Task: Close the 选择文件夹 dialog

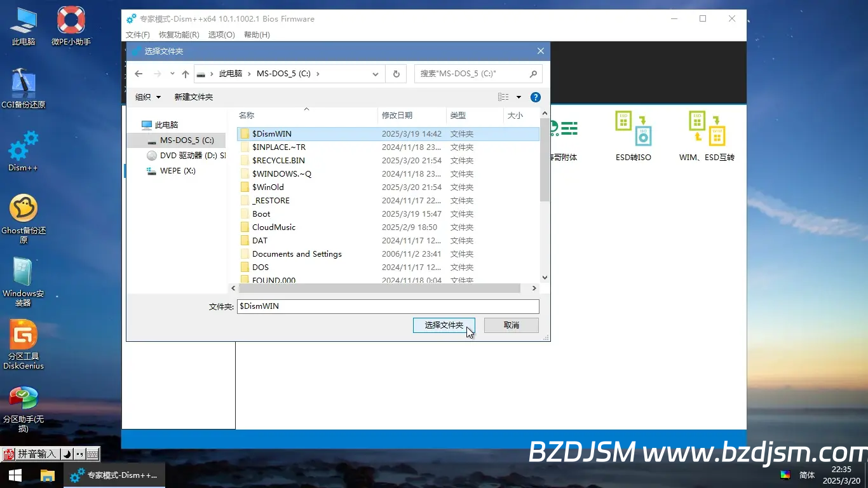Action: coord(541,51)
